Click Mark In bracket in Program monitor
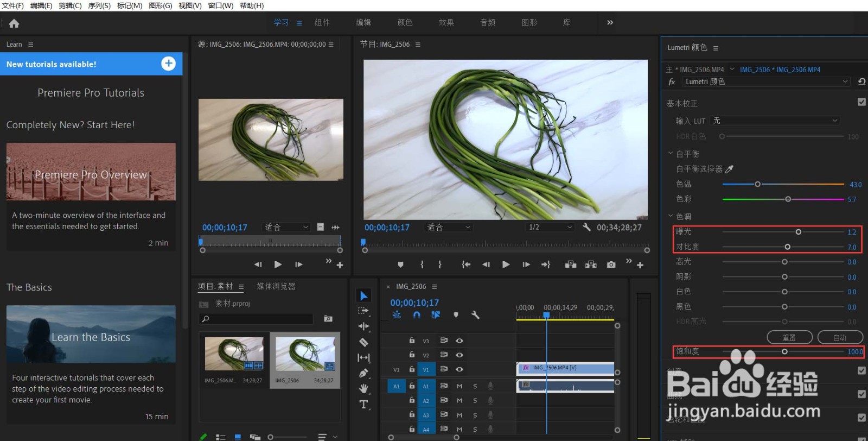The image size is (868, 441). 422,264
